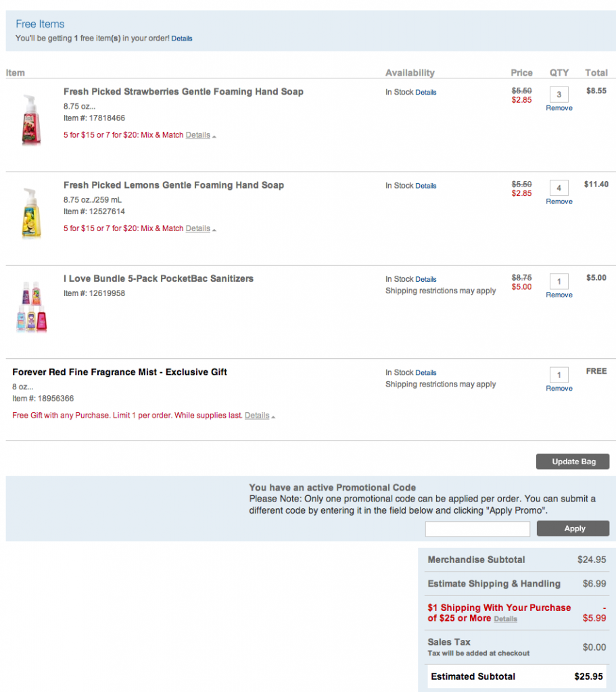Image resolution: width=616 pixels, height=692 pixels.
Task: Remove the Fresh Picked Lemons hand soap
Action: click(x=559, y=200)
